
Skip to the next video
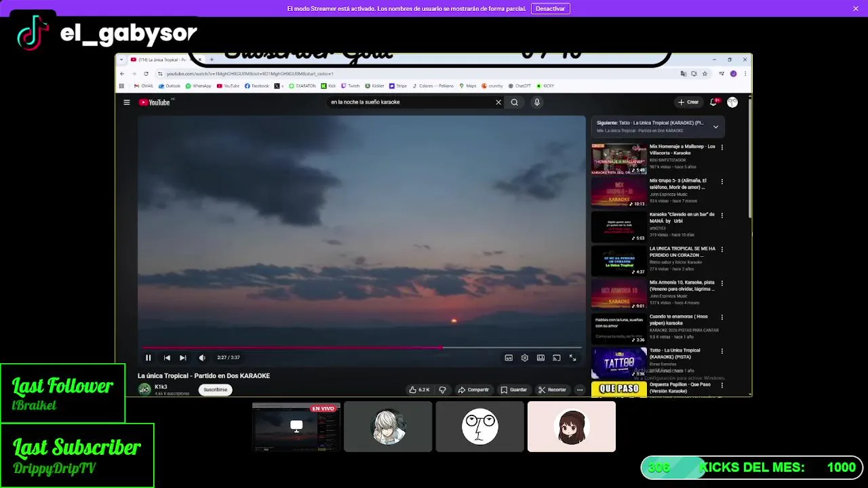[183, 358]
